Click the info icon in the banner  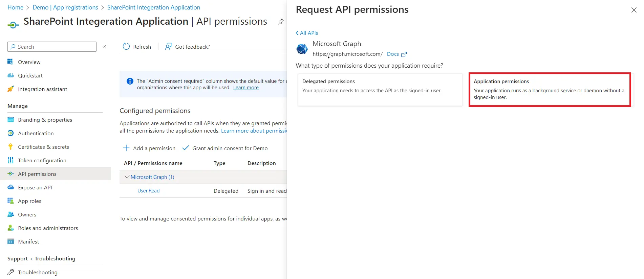[x=130, y=81]
